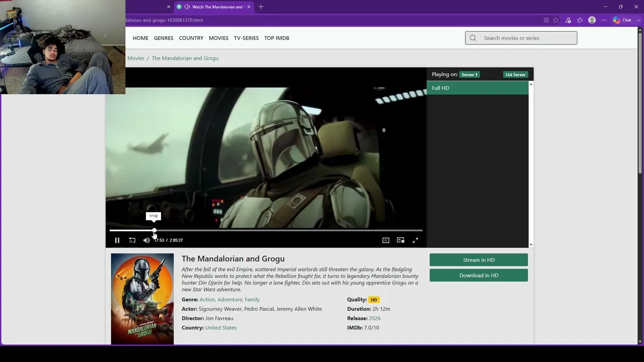Focus the Search movies or series field
The width and height of the screenshot is (644, 362).
point(521,38)
